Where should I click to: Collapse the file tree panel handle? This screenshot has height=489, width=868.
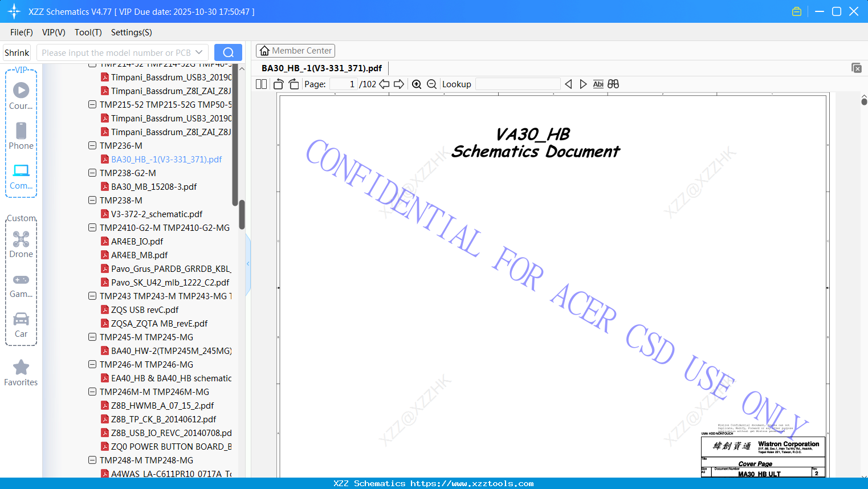point(248,264)
